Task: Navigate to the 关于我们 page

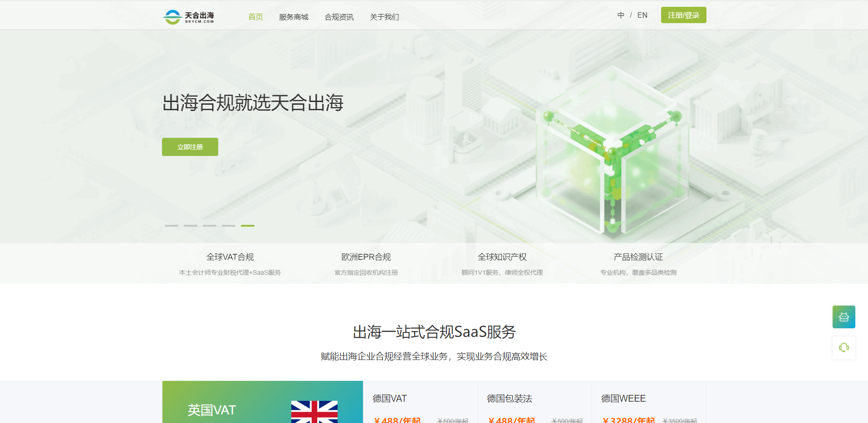Action: tap(384, 17)
